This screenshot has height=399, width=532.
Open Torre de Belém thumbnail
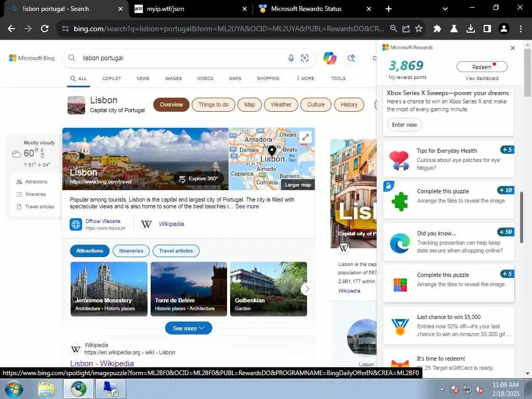189,289
